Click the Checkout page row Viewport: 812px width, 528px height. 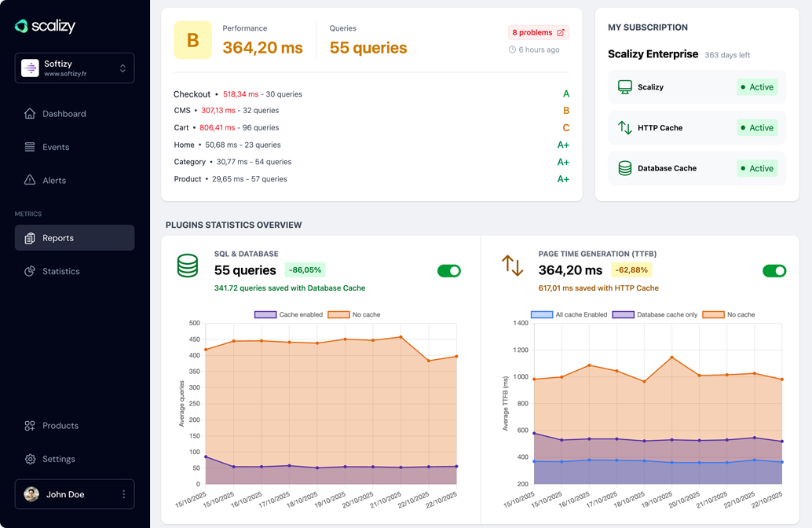pyautogui.click(x=192, y=94)
